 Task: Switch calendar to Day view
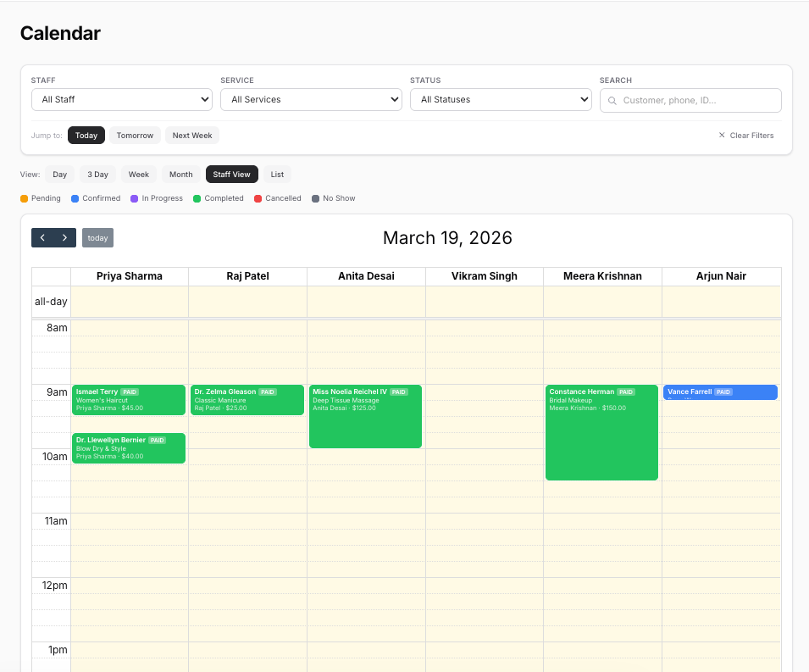pyautogui.click(x=59, y=174)
